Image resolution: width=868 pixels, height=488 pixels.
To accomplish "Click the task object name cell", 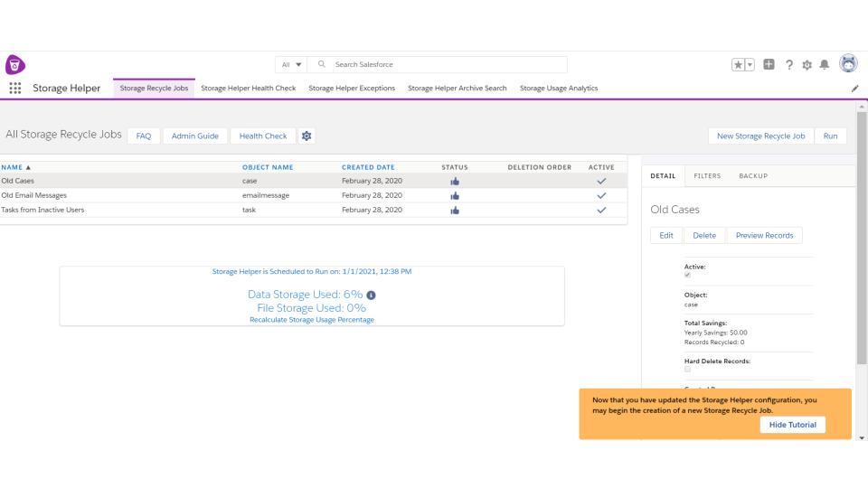I will pyautogui.click(x=250, y=210).
